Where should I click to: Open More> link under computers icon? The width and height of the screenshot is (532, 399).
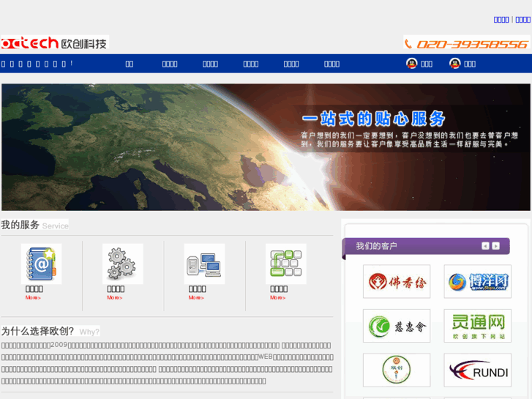(x=196, y=297)
